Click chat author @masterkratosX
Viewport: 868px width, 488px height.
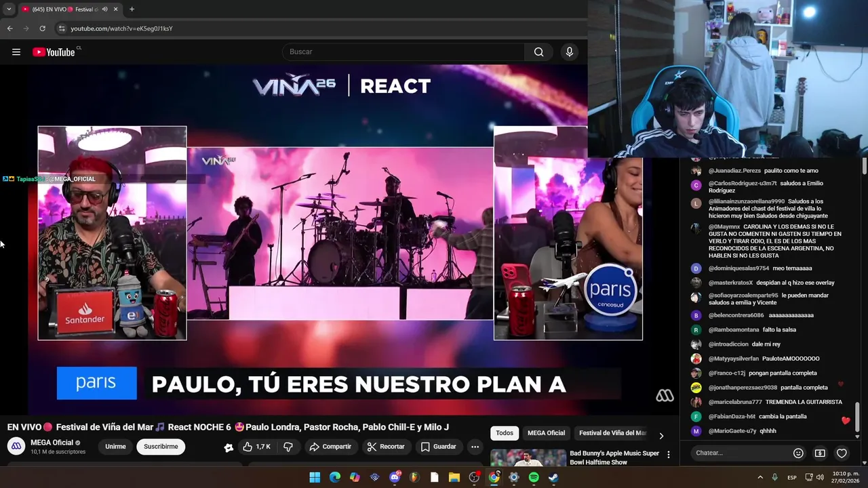point(731,283)
